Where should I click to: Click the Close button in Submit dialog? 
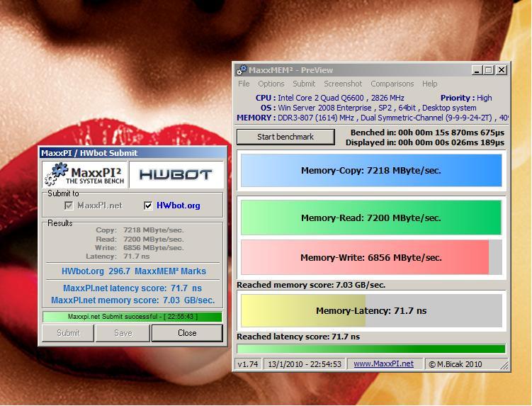[x=187, y=333]
